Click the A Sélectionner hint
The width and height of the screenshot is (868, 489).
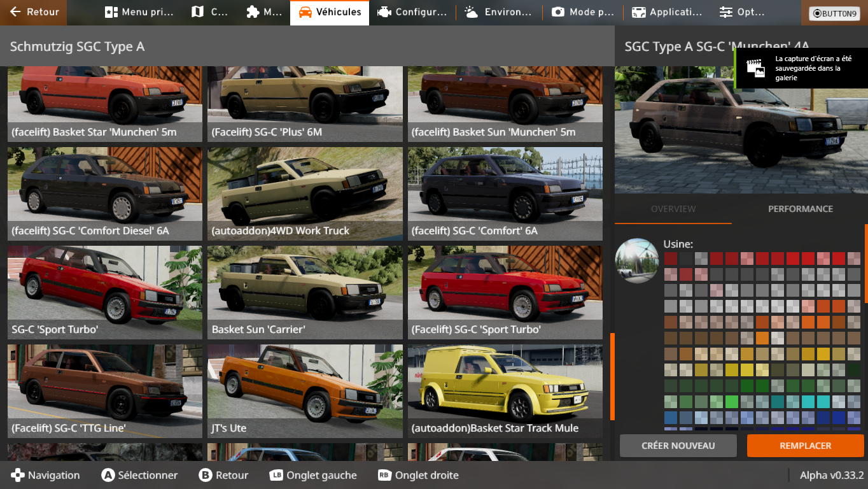point(139,475)
